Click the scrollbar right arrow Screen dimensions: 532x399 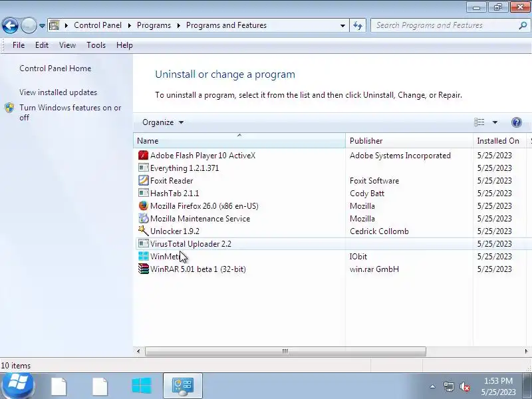pos(526,351)
